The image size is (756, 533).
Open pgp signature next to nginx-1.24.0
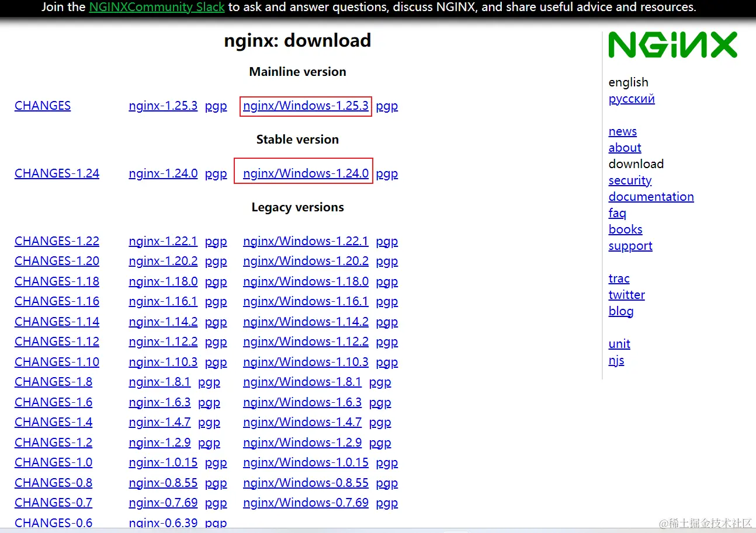coord(216,174)
